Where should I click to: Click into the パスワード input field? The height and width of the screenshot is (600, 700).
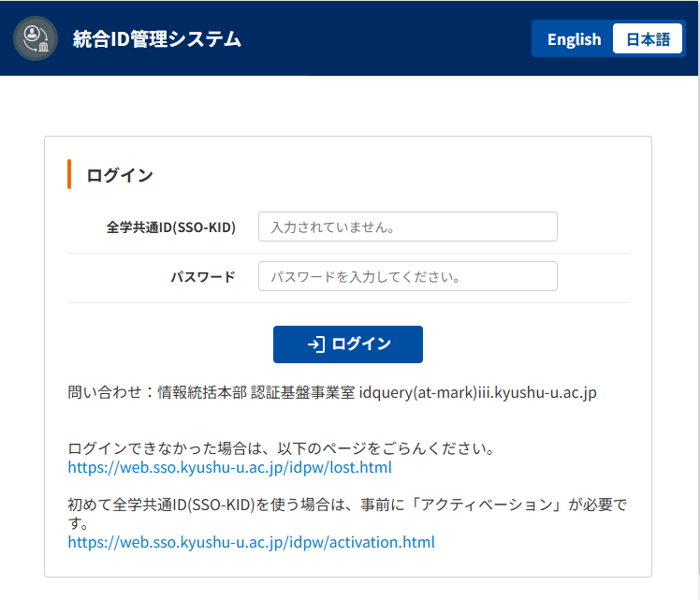(x=407, y=276)
